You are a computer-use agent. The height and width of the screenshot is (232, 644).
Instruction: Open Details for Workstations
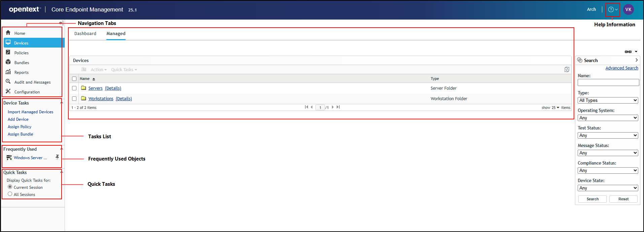click(124, 98)
